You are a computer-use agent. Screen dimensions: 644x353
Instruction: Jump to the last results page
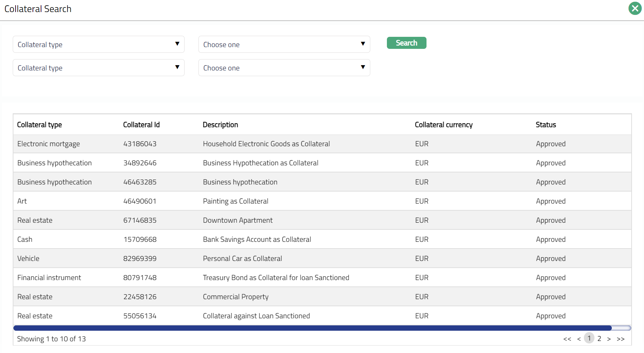621,339
